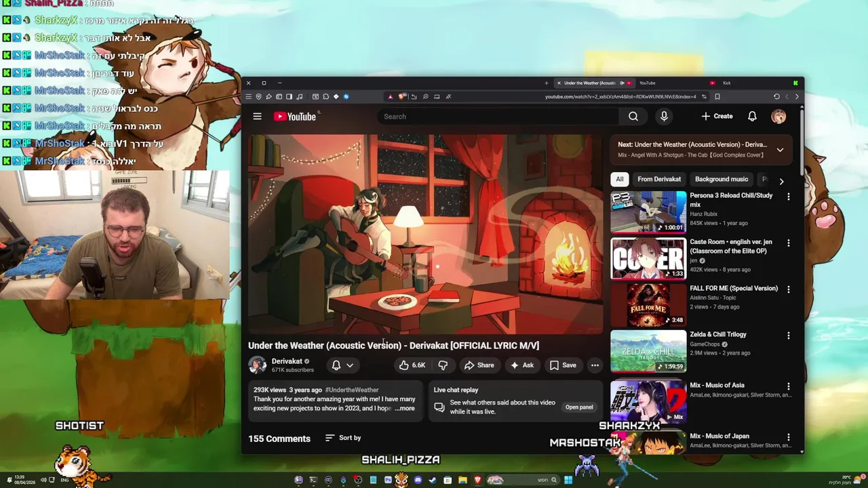Open options menu for FALL FOR ME video
868x488 pixels.
pyautogui.click(x=788, y=289)
